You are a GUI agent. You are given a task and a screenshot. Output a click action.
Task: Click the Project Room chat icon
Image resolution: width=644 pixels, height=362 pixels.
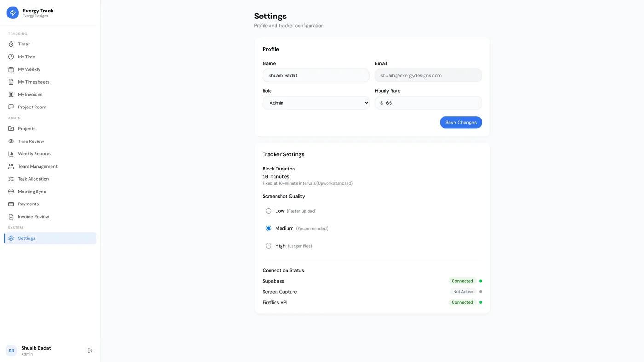click(x=11, y=107)
